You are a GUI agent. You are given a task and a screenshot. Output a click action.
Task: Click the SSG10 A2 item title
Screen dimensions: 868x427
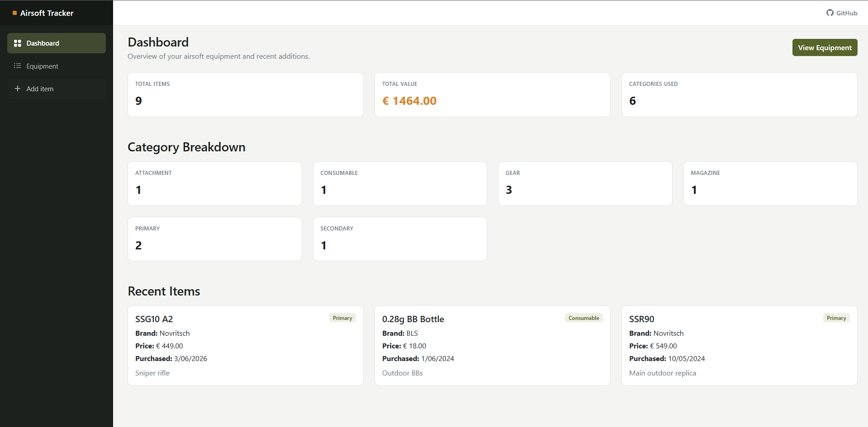pyautogui.click(x=154, y=319)
